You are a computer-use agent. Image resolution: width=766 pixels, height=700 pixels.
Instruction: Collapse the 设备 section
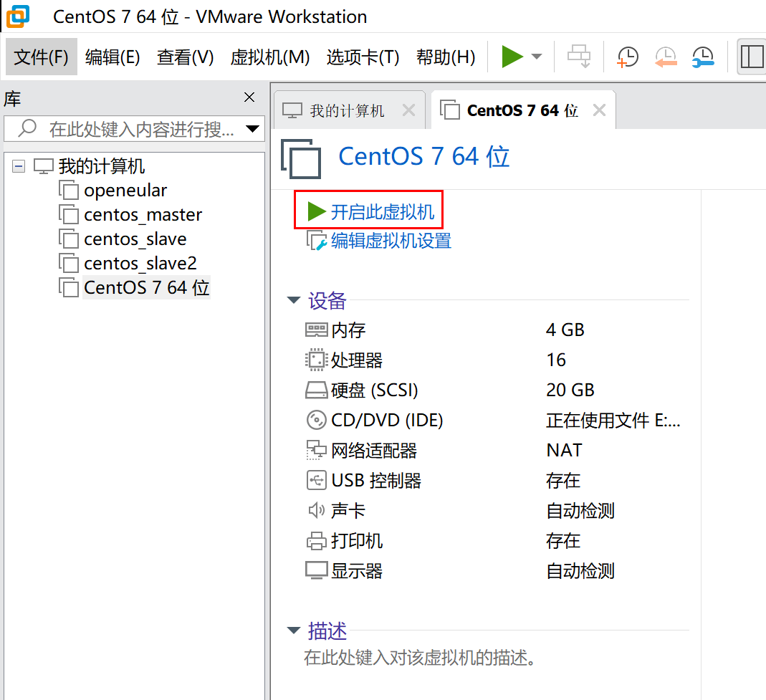[294, 300]
